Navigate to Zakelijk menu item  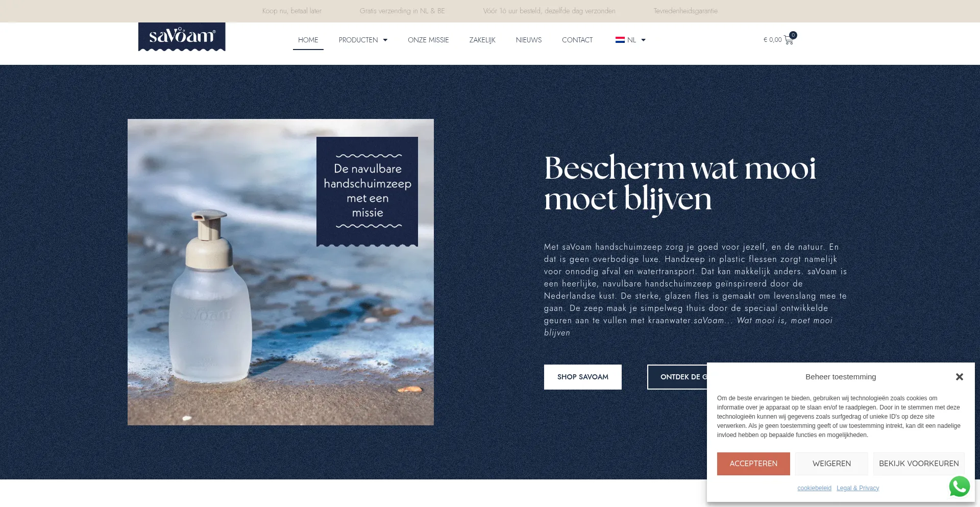tap(482, 40)
